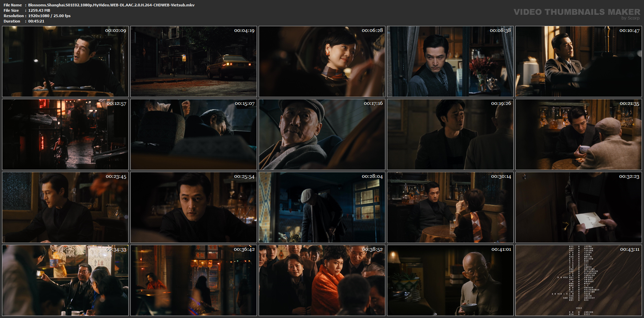Pick the thumbnail stamped 00:19:26
The image size is (644, 318).
click(x=450, y=134)
